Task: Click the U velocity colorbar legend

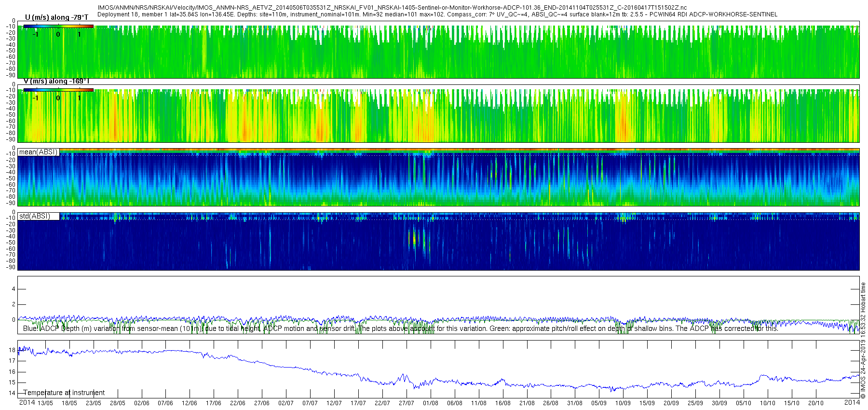Action: click(58, 27)
